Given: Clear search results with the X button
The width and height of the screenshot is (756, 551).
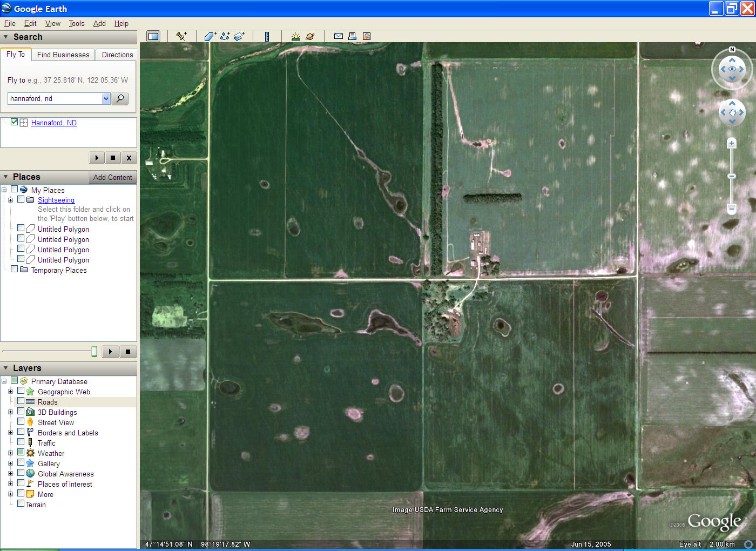Looking at the screenshot, I should click(x=129, y=158).
